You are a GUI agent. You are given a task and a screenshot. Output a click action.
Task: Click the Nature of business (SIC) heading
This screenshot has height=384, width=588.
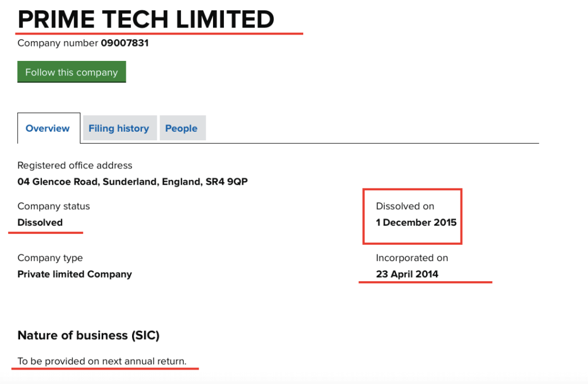[88, 335]
